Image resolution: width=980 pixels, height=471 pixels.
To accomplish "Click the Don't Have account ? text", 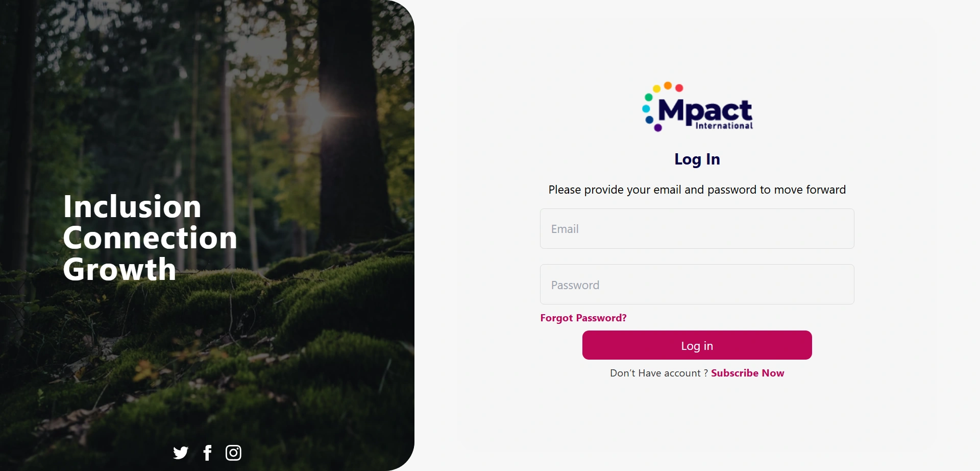I will (659, 373).
